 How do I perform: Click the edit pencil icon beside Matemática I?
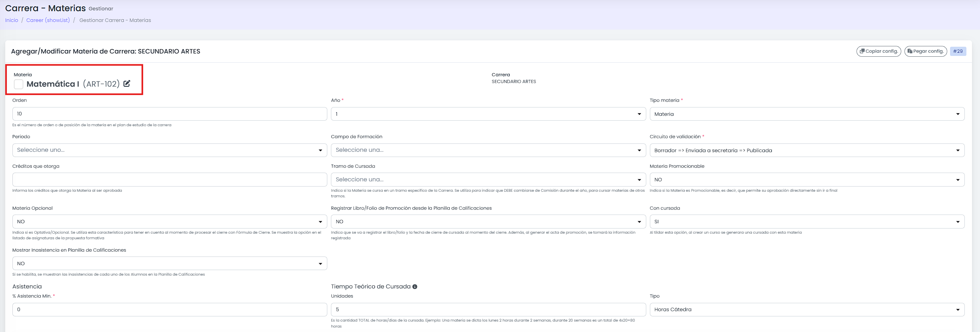pyautogui.click(x=127, y=83)
